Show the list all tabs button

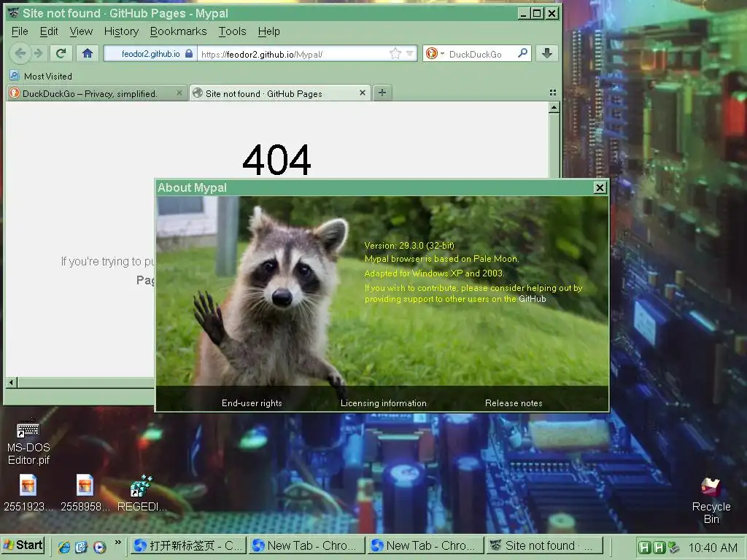553,93
